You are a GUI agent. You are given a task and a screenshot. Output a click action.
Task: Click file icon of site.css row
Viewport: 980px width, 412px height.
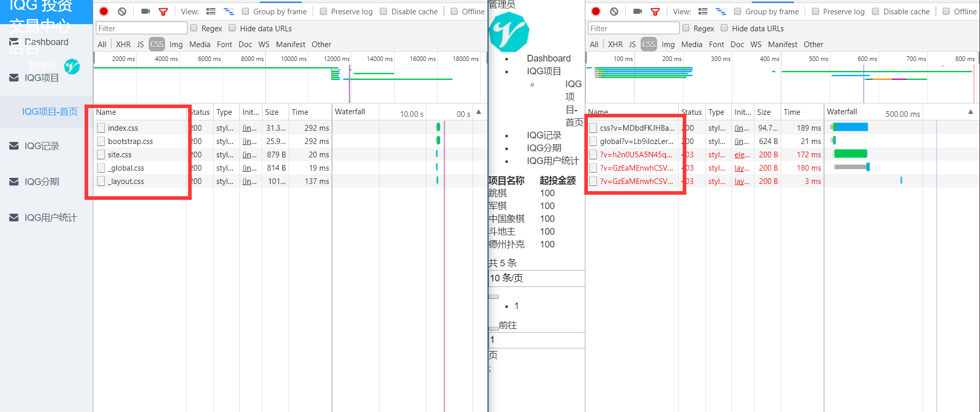tap(101, 155)
